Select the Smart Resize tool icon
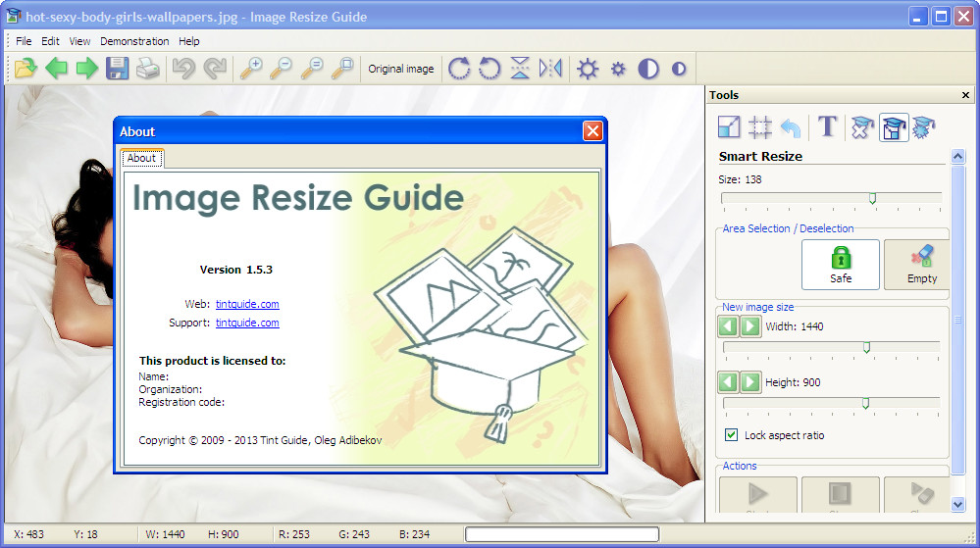 [x=894, y=127]
